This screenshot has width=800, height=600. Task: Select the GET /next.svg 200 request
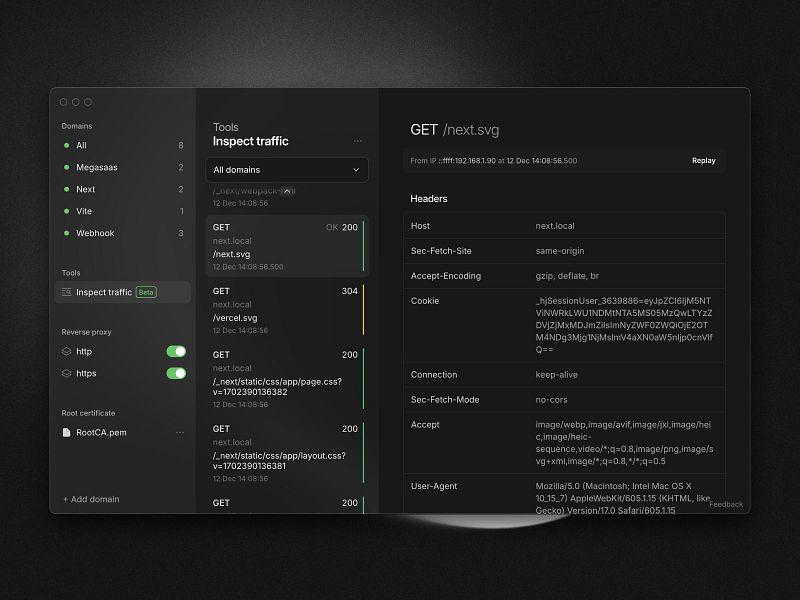point(287,246)
